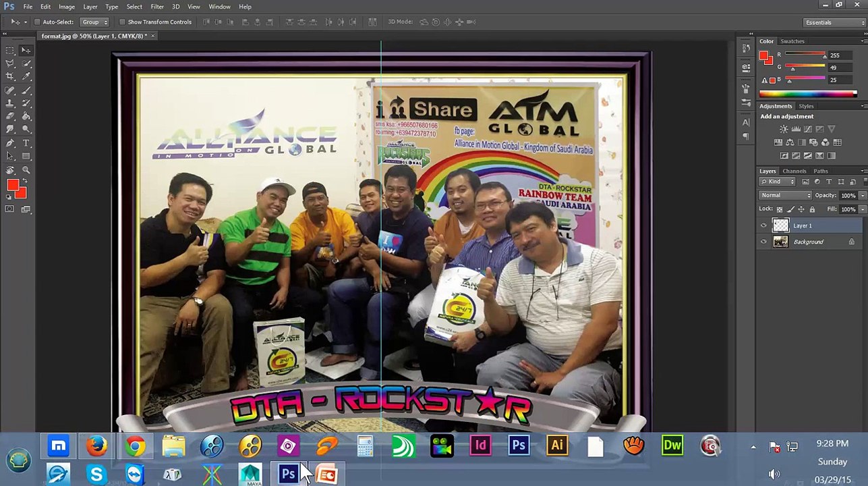
Task: Select the Horizontal Type tool
Action: tap(26, 143)
